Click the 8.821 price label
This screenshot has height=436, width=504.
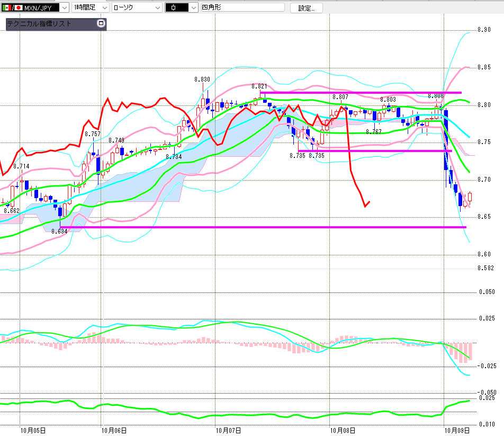259,86
